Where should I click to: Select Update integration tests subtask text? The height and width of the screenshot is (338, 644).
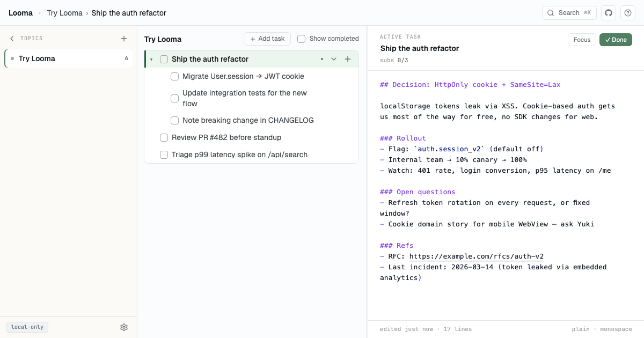pyautogui.click(x=245, y=98)
